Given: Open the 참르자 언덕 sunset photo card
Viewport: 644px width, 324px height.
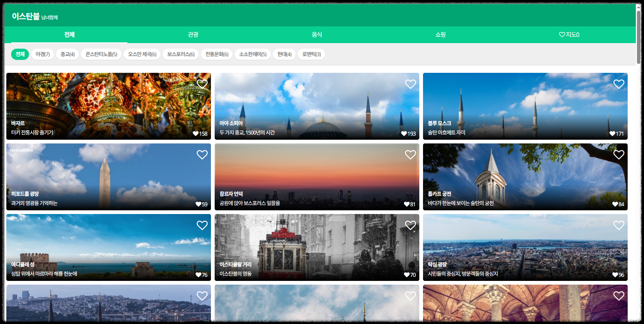Looking at the screenshot, I should click(317, 177).
